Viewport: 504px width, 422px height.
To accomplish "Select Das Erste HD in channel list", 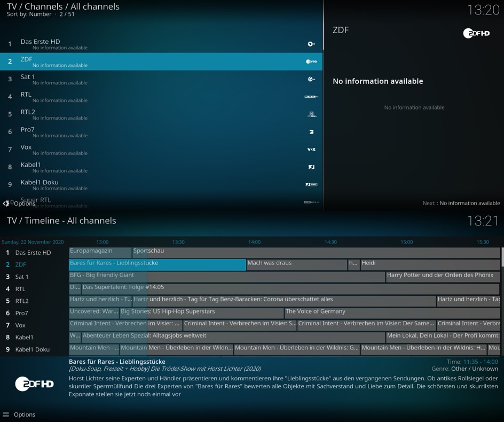I will pos(161,44).
